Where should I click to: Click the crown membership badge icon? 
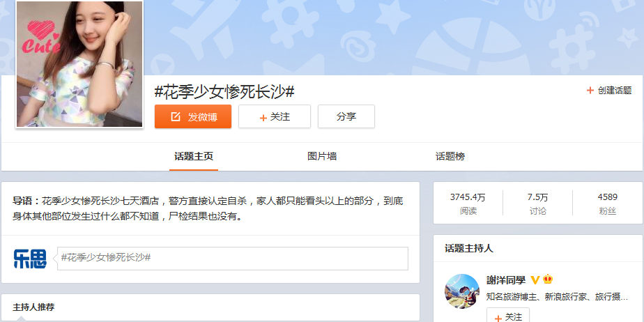(x=548, y=280)
